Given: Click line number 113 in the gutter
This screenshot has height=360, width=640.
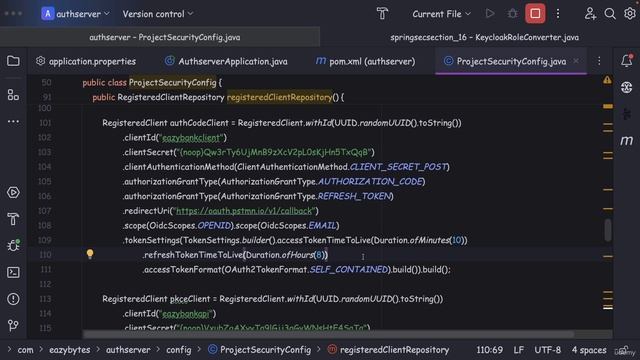Looking at the screenshot, I should pyautogui.click(x=45, y=299).
